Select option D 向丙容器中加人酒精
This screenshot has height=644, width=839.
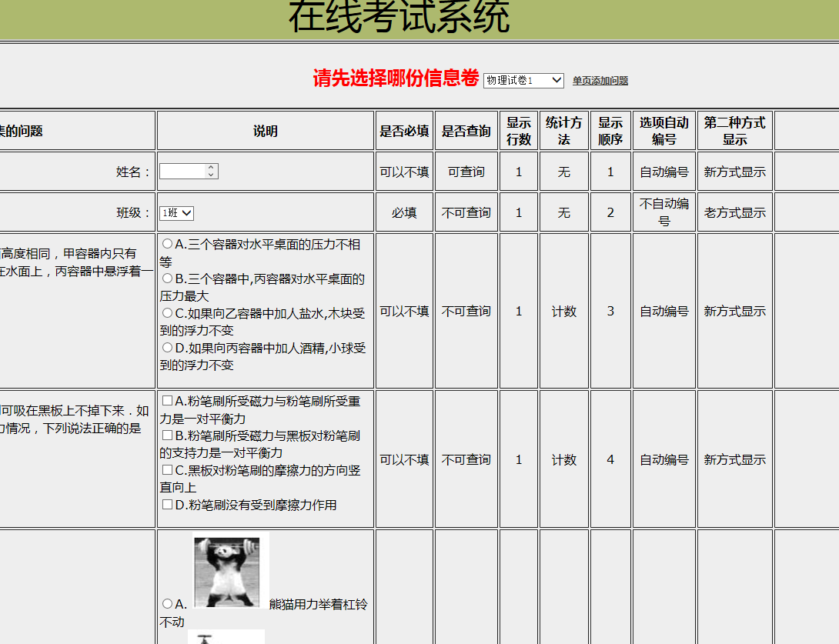click(168, 348)
